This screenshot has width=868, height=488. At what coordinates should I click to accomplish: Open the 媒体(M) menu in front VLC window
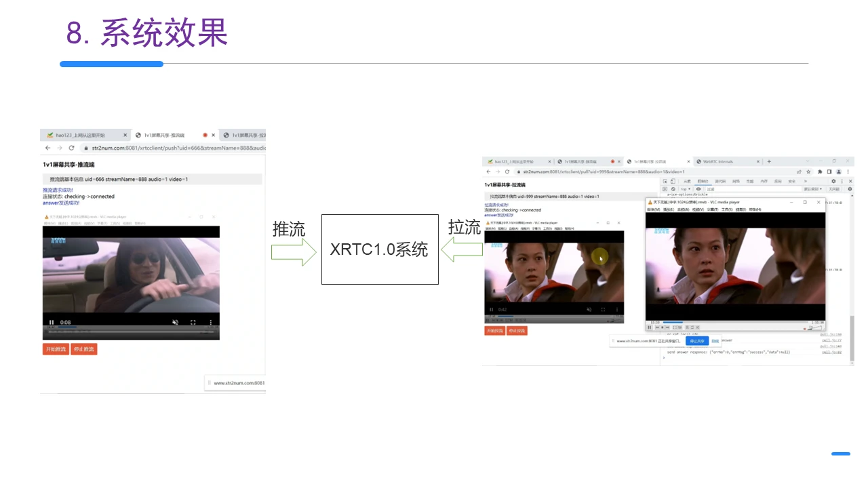pyautogui.click(x=654, y=209)
